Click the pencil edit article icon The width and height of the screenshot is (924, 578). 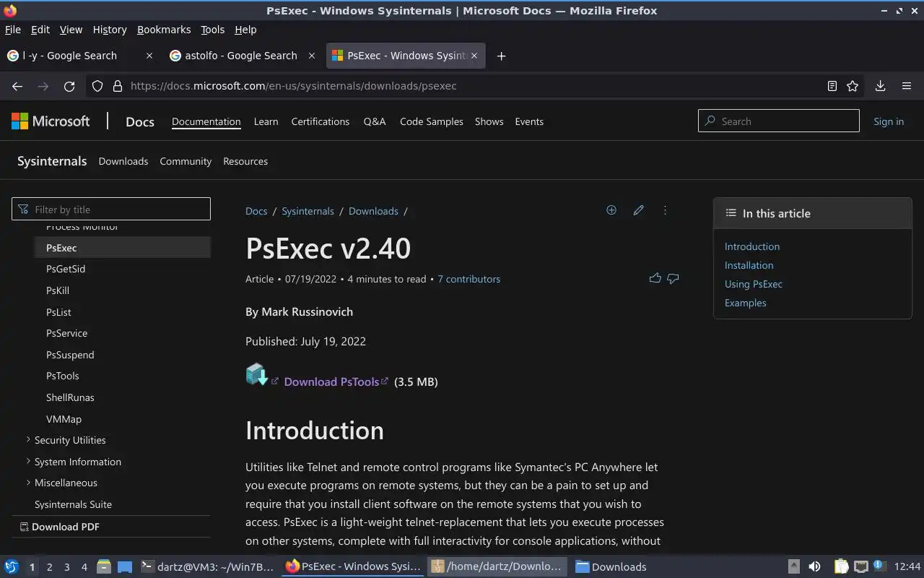638,210
